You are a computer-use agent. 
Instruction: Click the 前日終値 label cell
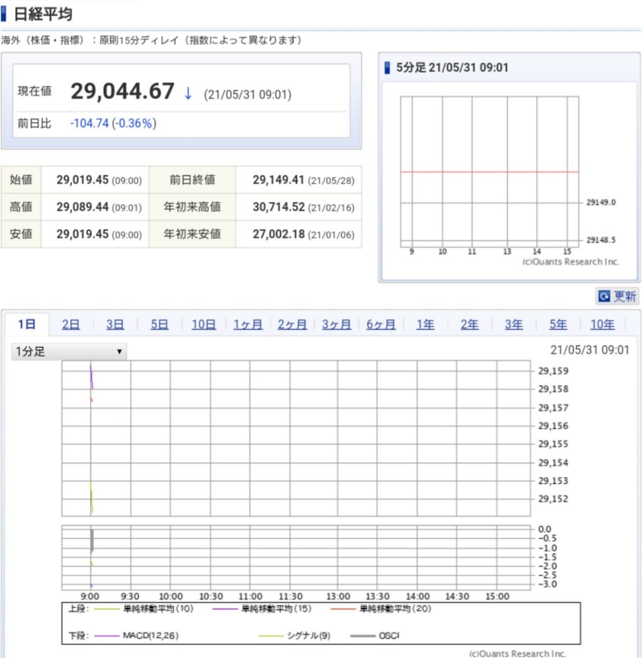pos(192,180)
